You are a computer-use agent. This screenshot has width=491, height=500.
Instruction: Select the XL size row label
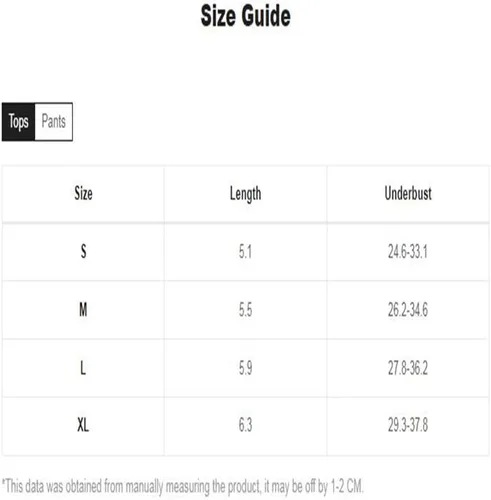click(x=83, y=425)
